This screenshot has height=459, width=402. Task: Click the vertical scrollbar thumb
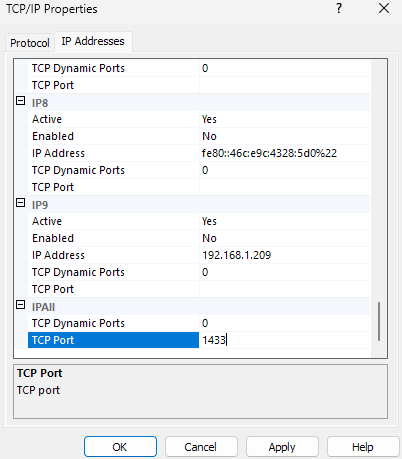[379, 321]
